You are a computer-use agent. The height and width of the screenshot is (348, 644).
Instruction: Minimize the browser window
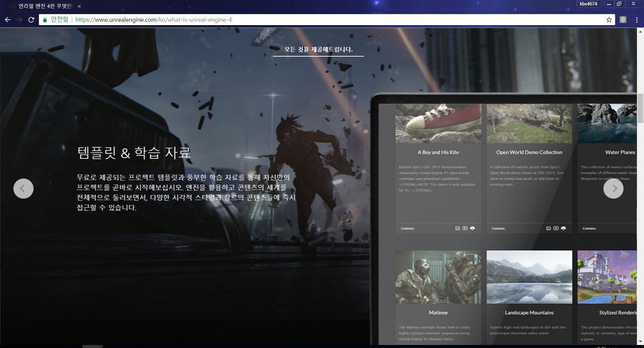pos(609,4)
